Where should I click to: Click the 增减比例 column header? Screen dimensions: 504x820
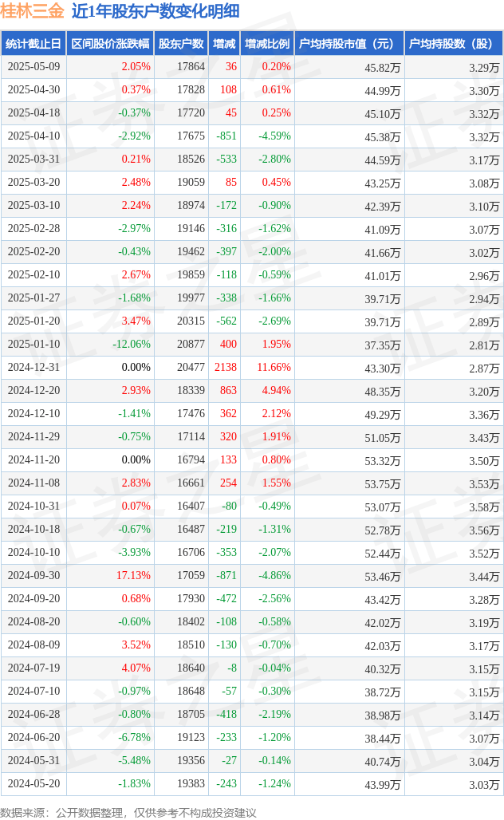(267, 44)
